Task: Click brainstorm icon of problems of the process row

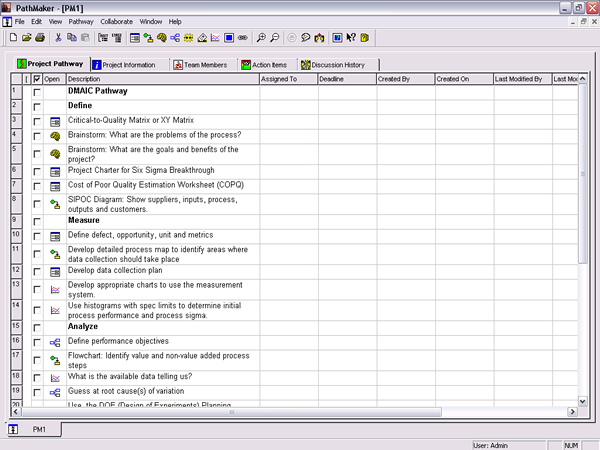Action: (55, 136)
